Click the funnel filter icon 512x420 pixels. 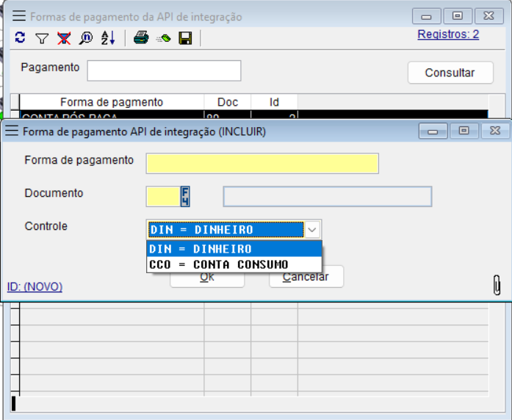point(42,38)
